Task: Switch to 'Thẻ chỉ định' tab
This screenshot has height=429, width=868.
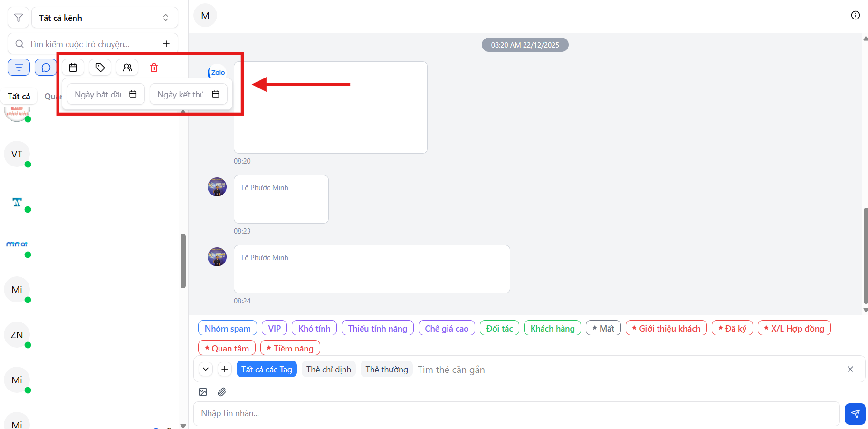Action: coord(329,369)
